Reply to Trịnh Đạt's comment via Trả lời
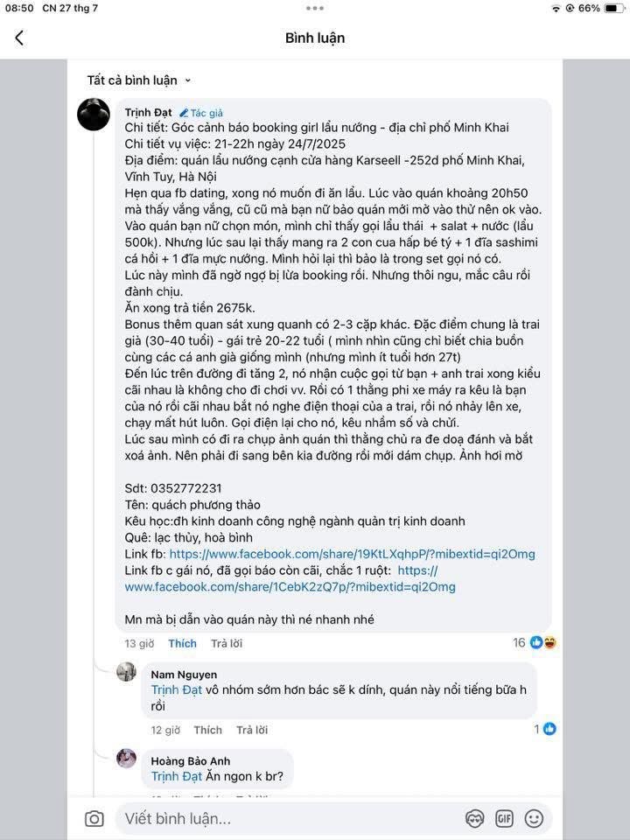630x840 pixels. point(226,643)
